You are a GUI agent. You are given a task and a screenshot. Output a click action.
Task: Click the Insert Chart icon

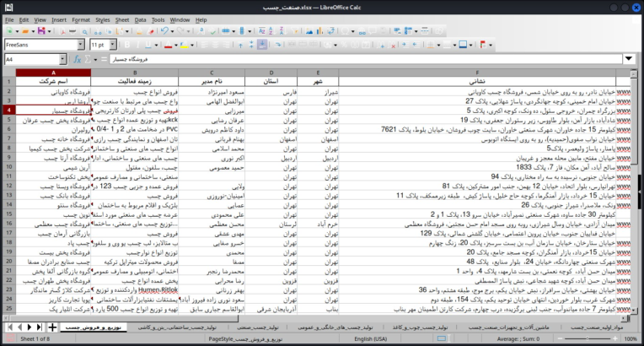[319, 31]
